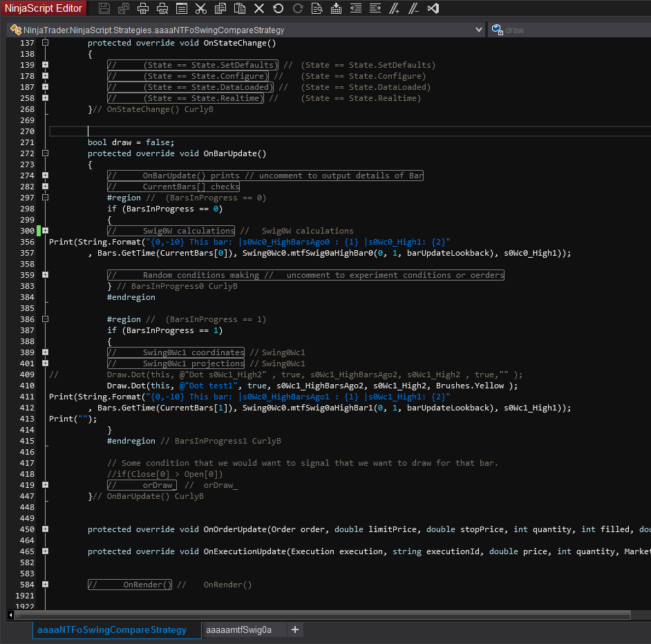Screen dimensions: 651x644
Task: Click the Increase indent icon
Action: point(375,9)
